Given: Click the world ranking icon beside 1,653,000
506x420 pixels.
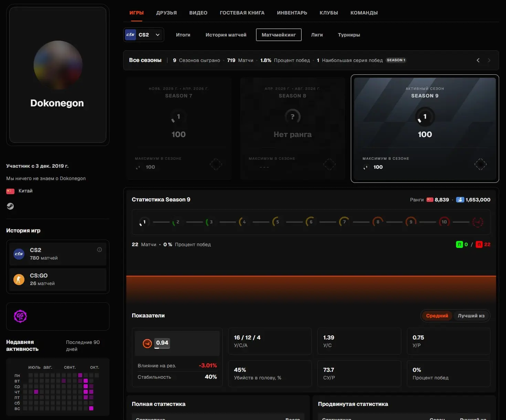Looking at the screenshot, I should point(460,200).
